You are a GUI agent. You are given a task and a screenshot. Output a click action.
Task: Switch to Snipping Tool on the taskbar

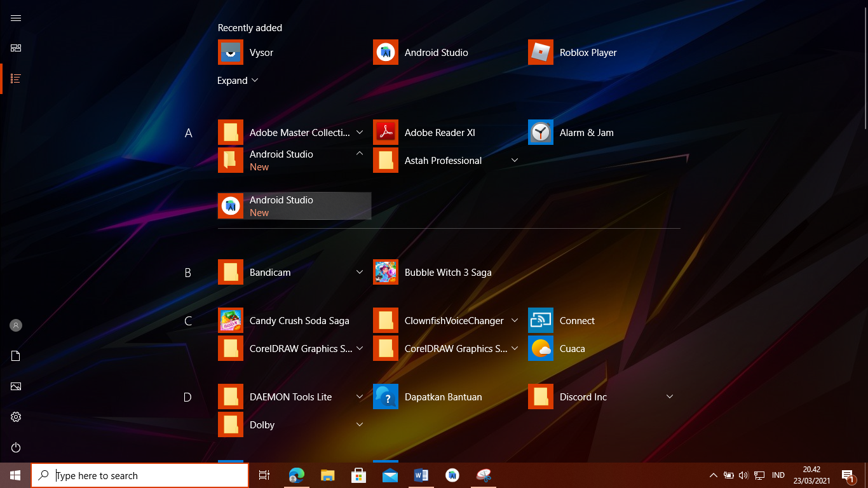point(484,475)
